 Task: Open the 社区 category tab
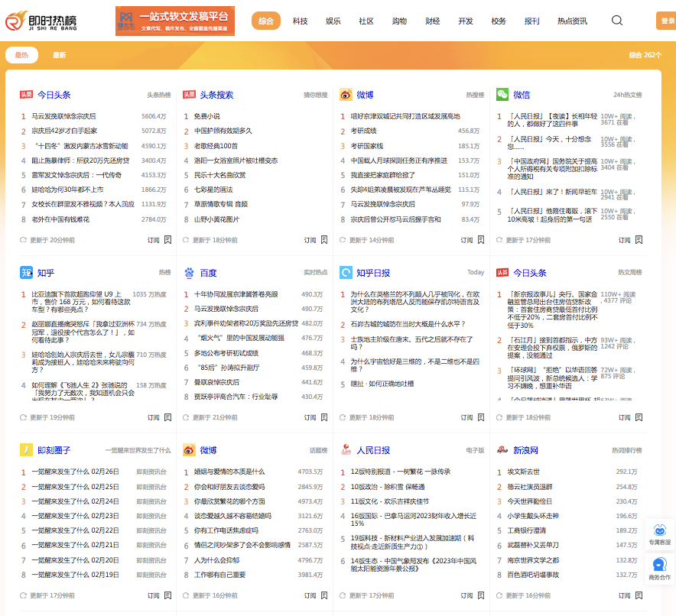(x=366, y=21)
